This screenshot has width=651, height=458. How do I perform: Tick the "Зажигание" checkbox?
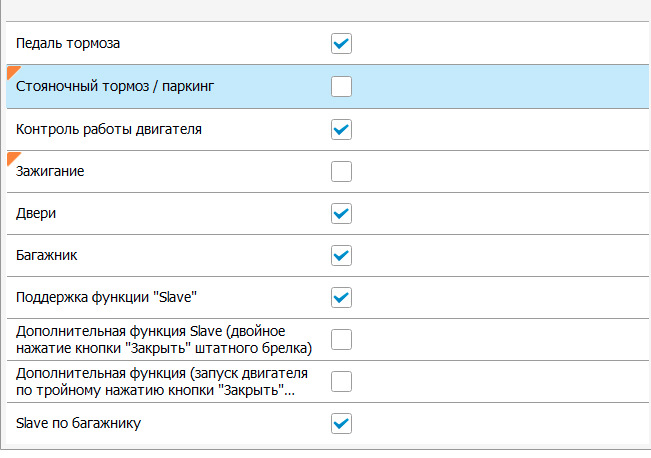(342, 171)
